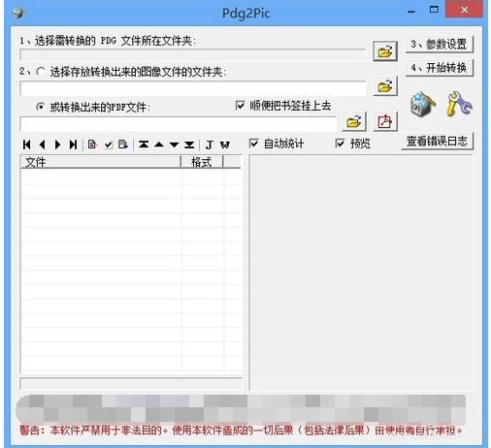The width and height of the screenshot is (491, 448).
Task: Open the wrench and screwdriver tools icon
Action: [459, 104]
